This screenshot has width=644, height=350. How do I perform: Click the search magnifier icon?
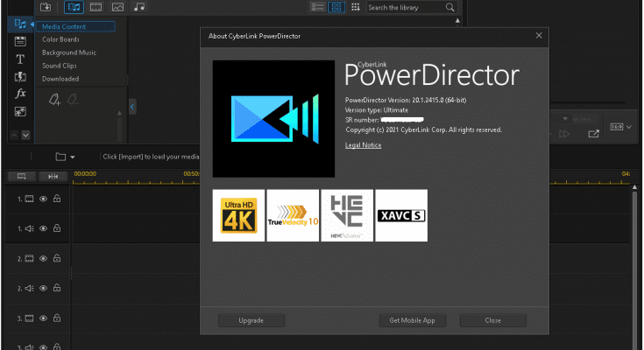click(450, 7)
